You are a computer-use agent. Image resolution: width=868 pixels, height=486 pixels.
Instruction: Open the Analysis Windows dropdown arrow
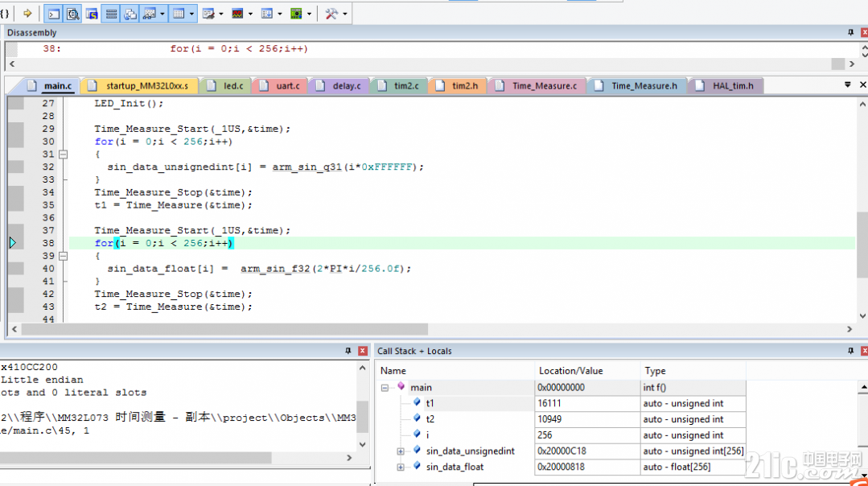tap(250, 14)
